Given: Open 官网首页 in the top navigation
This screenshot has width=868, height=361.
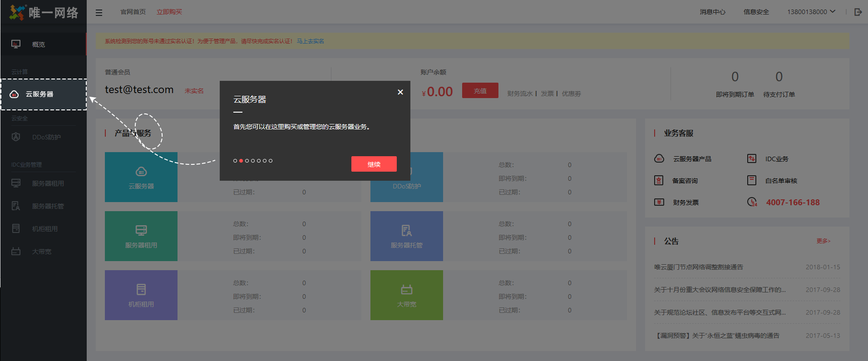Looking at the screenshot, I should [x=133, y=12].
